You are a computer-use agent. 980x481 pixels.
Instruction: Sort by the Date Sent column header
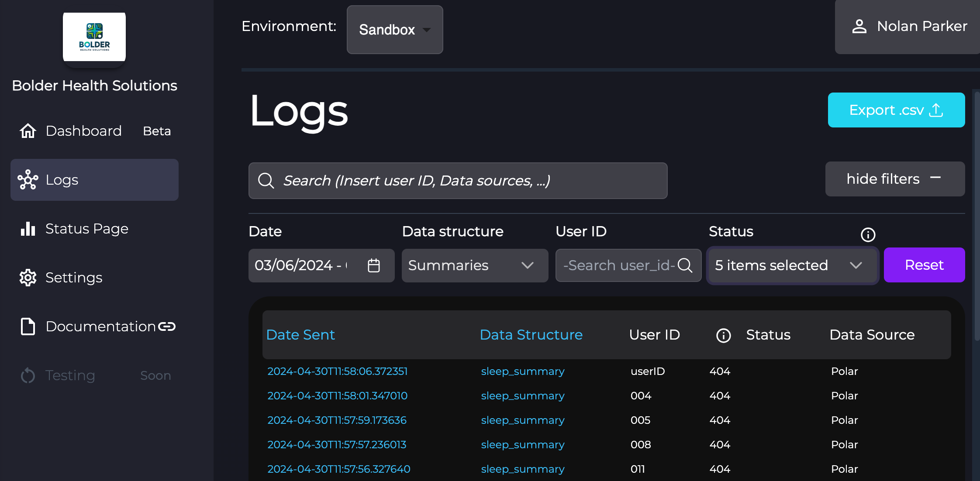[x=300, y=335]
